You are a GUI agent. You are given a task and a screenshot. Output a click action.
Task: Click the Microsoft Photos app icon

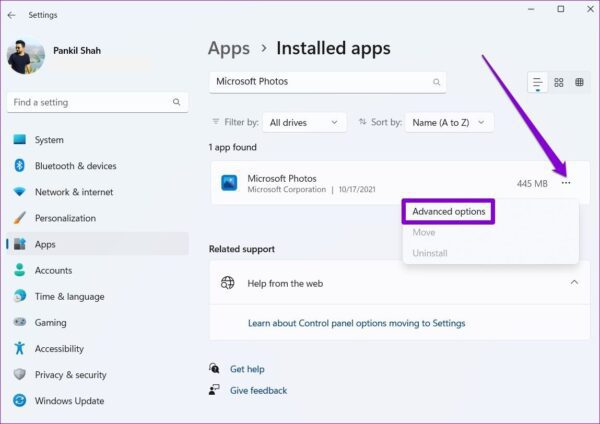(229, 183)
